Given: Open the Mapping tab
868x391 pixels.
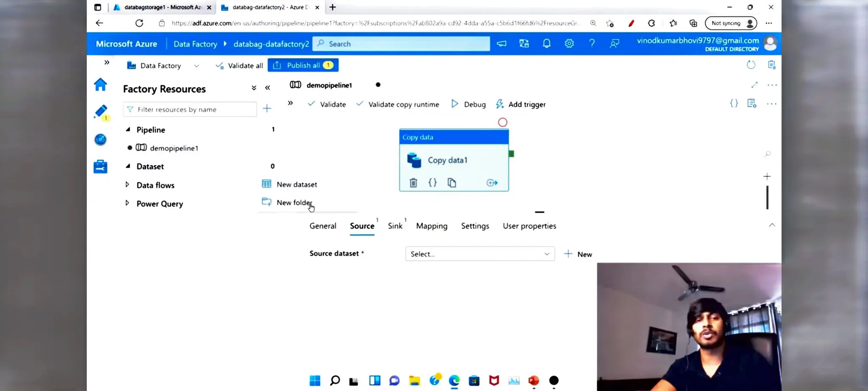Looking at the screenshot, I should [431, 226].
